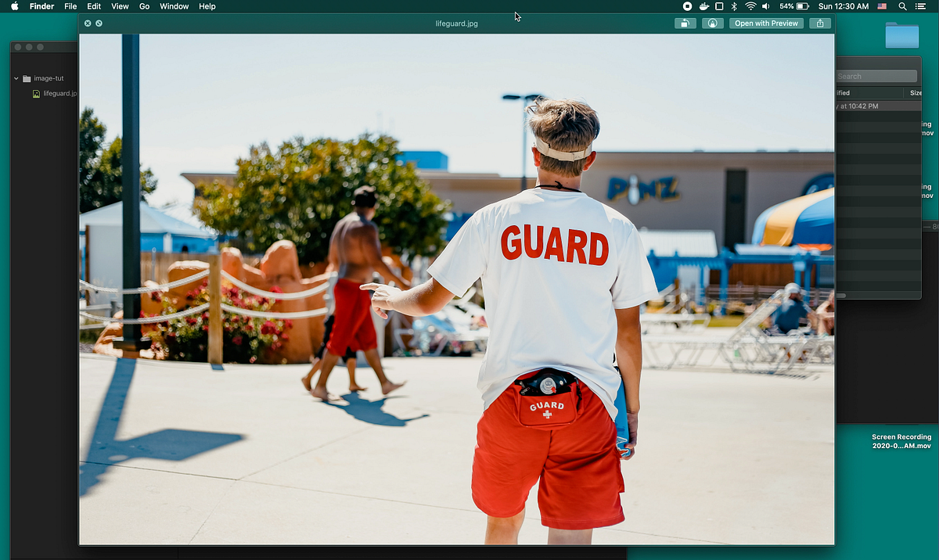Click the Wi-Fi status icon
This screenshot has width=939, height=560.
[750, 6]
